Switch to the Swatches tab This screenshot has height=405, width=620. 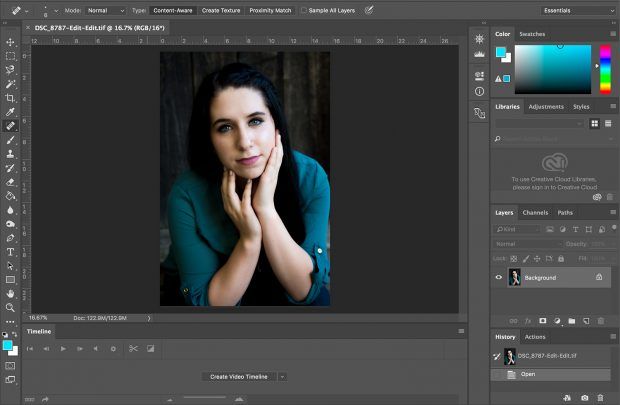pos(532,34)
